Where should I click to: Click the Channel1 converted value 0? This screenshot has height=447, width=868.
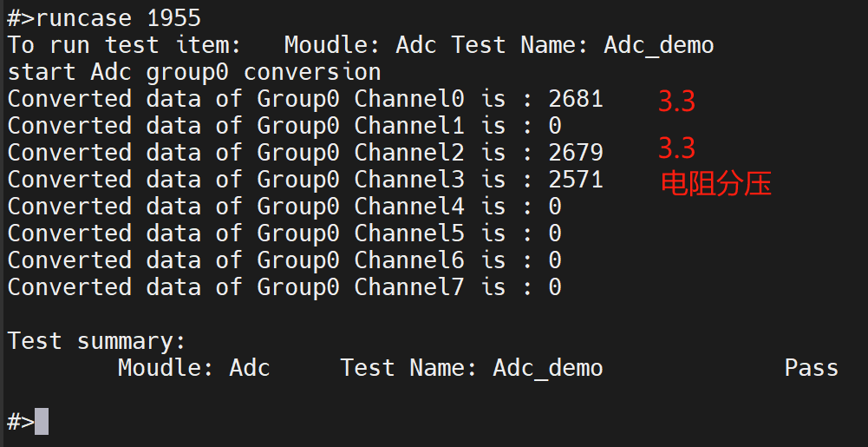(x=555, y=126)
